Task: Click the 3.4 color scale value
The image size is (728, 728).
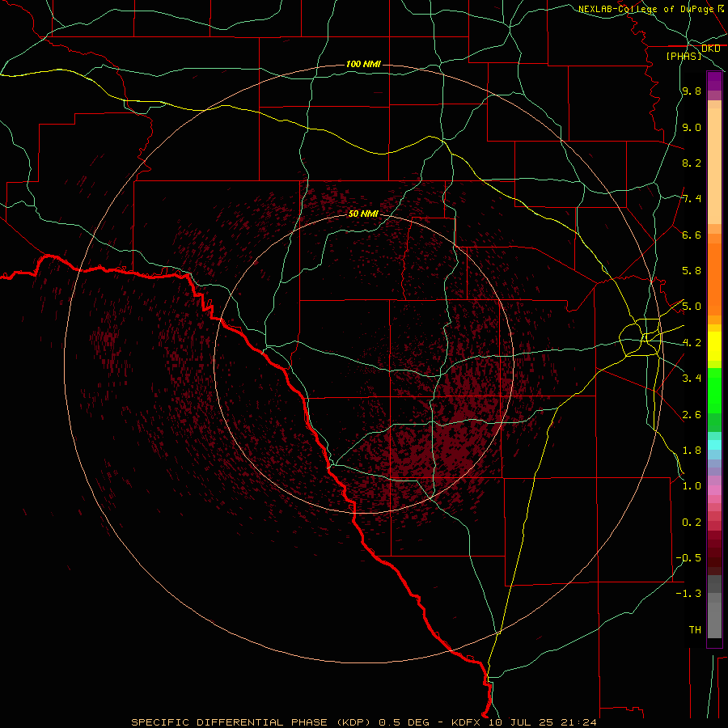Action: point(692,378)
